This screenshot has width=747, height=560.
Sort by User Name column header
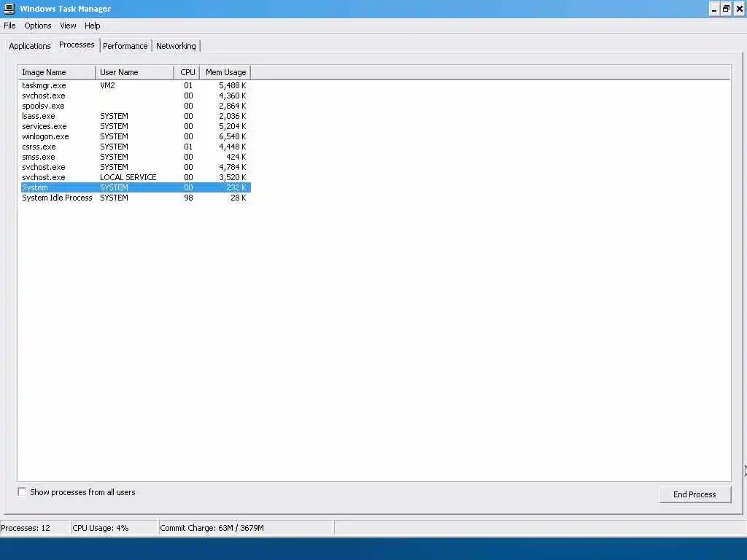point(135,72)
